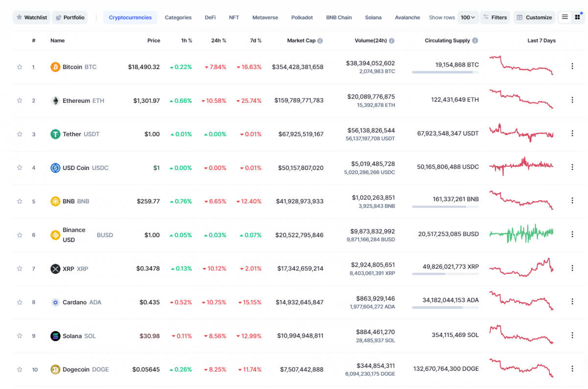Click the info icon beside Circulating Supply
Image resolution: width=588 pixels, height=389 pixels.
(x=475, y=41)
